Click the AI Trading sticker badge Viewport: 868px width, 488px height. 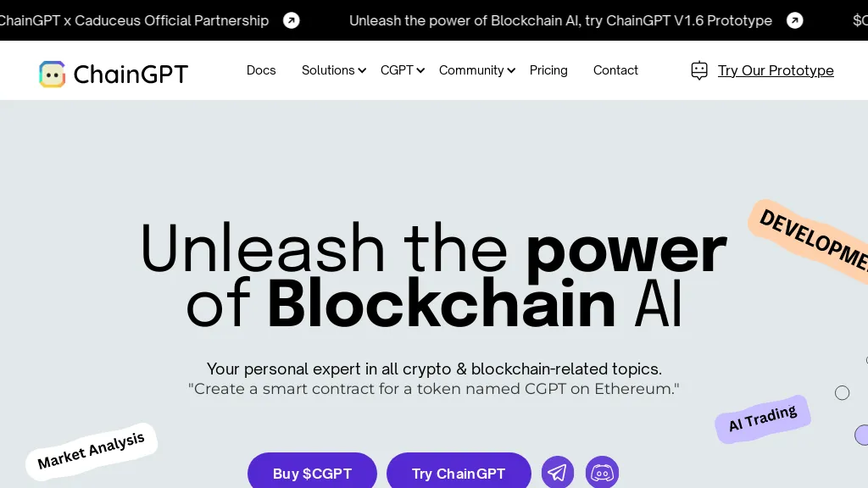tap(761, 419)
